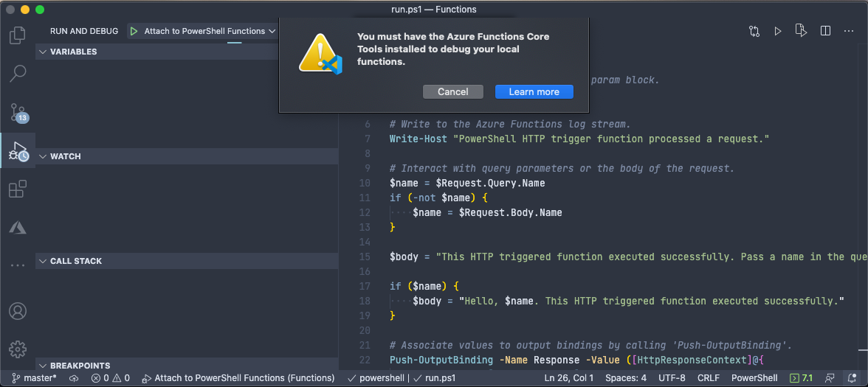Collapse the WATCH section
Image resolution: width=868 pixels, height=387 pixels.
click(187, 156)
